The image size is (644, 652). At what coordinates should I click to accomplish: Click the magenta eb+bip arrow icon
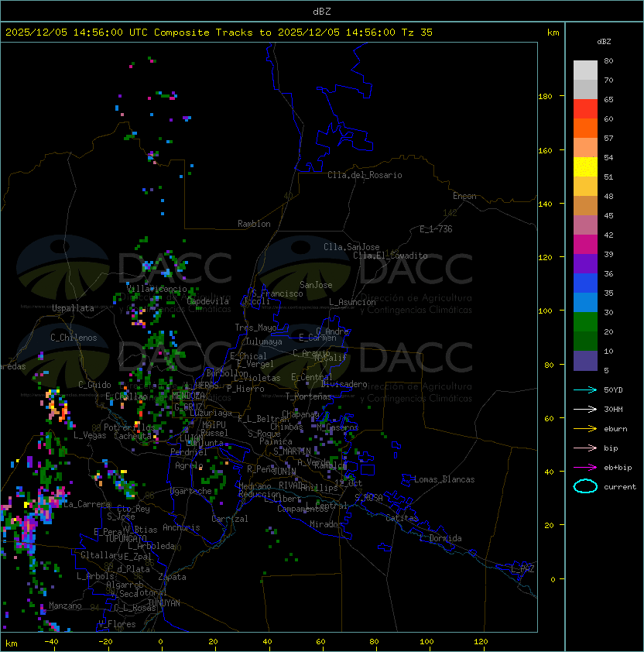[x=585, y=468]
